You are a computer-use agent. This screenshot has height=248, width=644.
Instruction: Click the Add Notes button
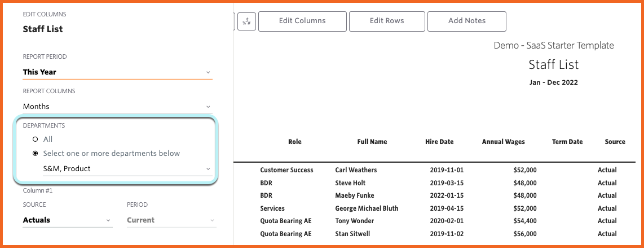click(x=467, y=21)
